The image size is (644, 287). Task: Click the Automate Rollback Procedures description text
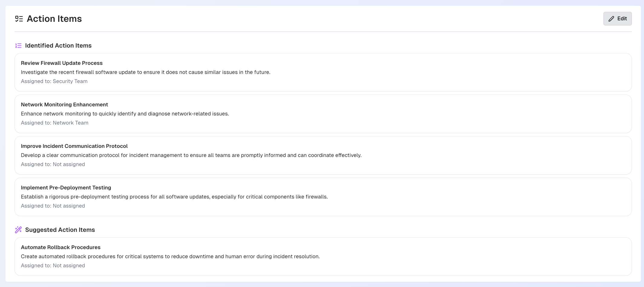[x=170, y=256]
